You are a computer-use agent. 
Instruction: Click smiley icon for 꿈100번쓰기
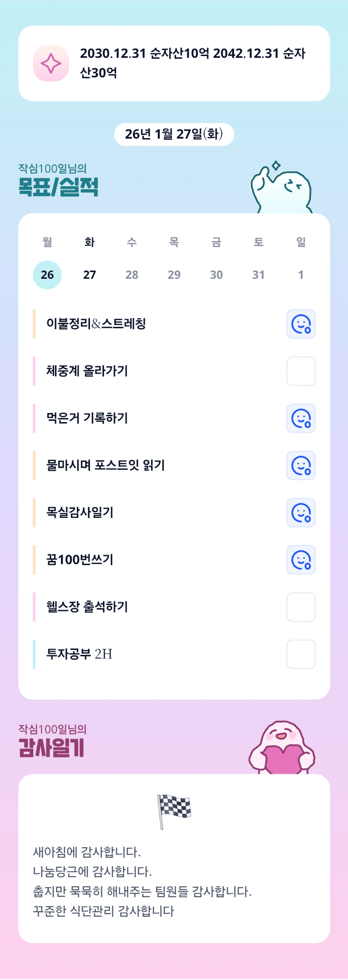[301, 560]
